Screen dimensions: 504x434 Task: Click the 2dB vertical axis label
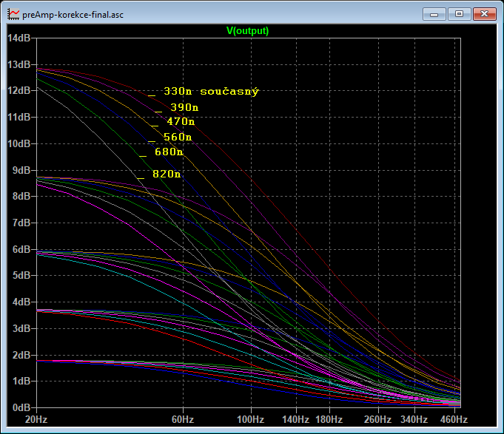click(x=21, y=356)
